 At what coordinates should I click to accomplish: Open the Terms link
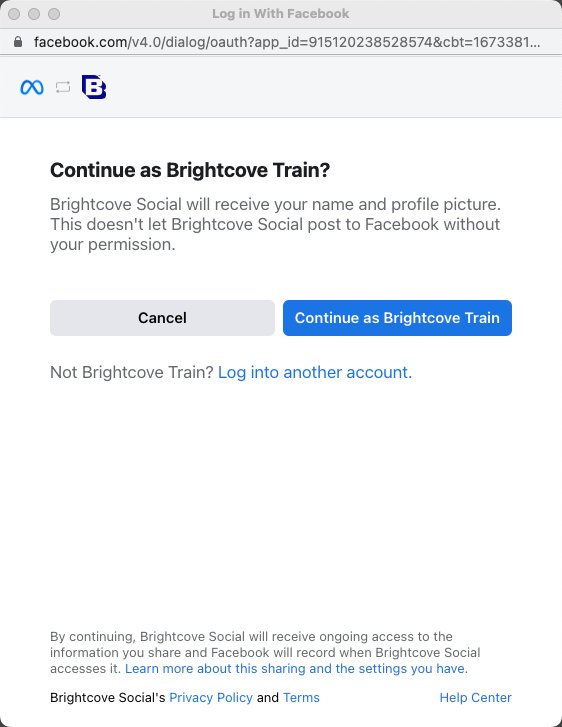301,697
